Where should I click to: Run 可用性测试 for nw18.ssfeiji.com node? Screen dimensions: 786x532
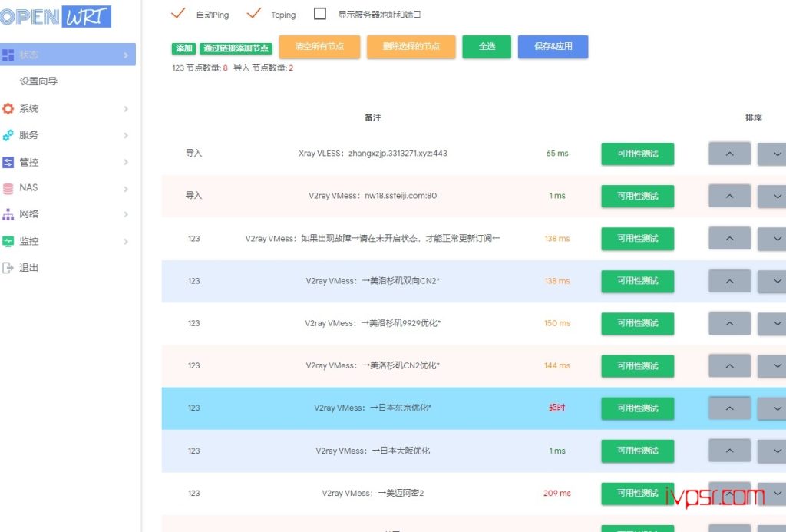point(638,196)
